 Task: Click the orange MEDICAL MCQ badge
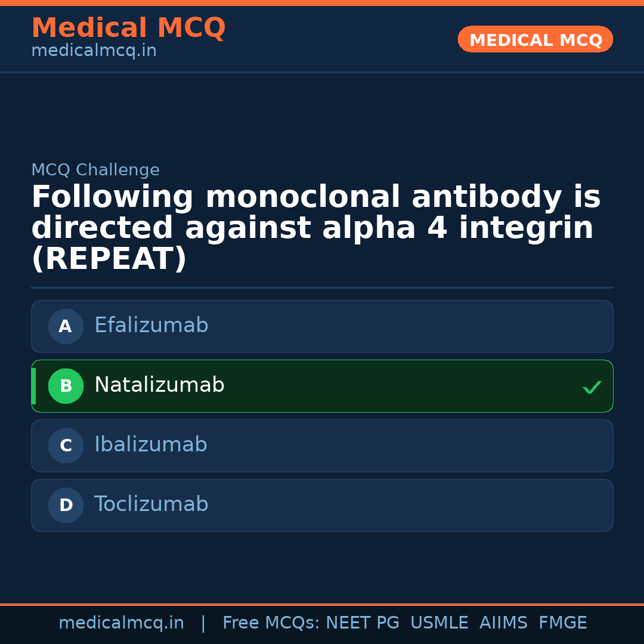(535, 40)
